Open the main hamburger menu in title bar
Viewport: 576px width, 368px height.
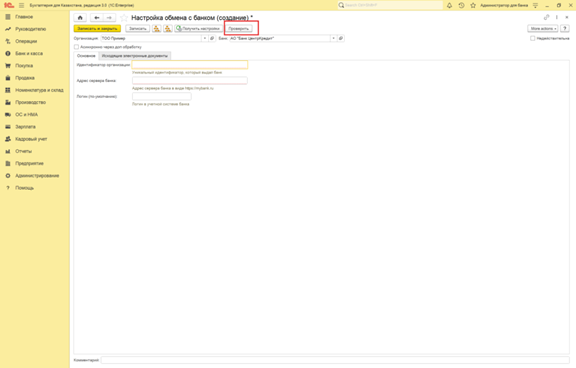(21, 6)
